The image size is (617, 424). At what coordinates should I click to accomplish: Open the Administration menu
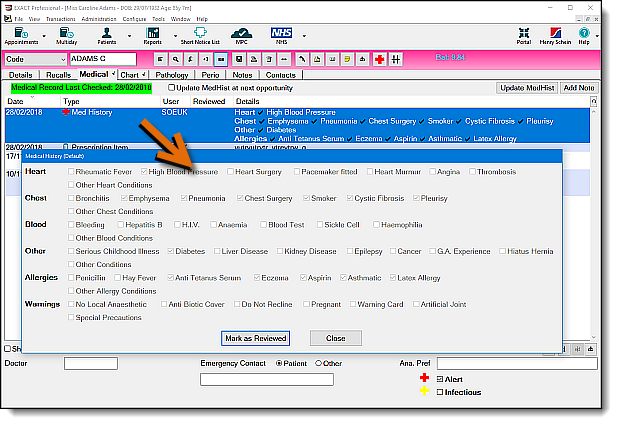pyautogui.click(x=99, y=19)
